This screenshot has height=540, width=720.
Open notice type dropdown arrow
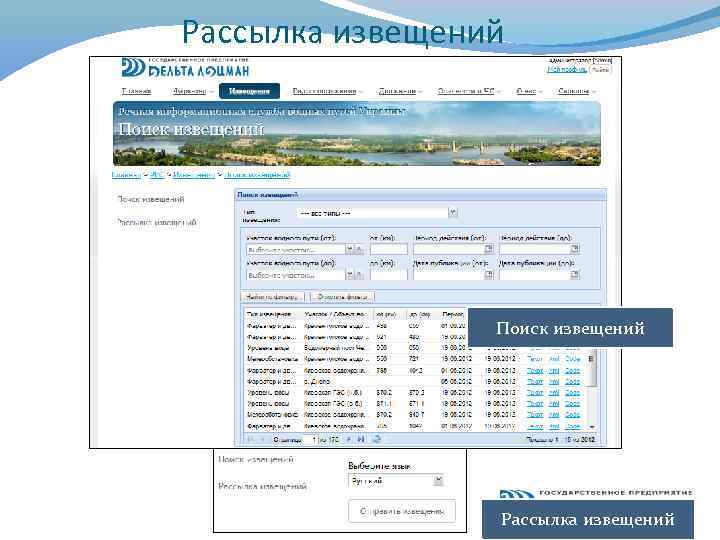click(x=453, y=213)
